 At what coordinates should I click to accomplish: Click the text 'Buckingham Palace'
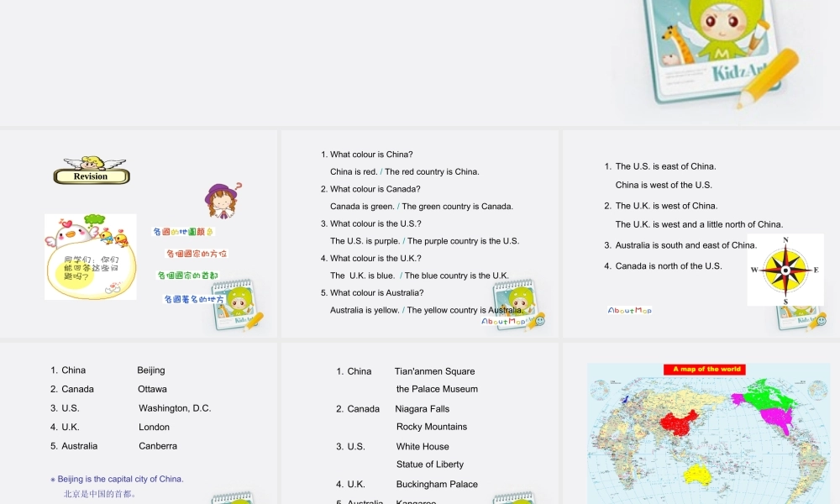pyautogui.click(x=437, y=484)
